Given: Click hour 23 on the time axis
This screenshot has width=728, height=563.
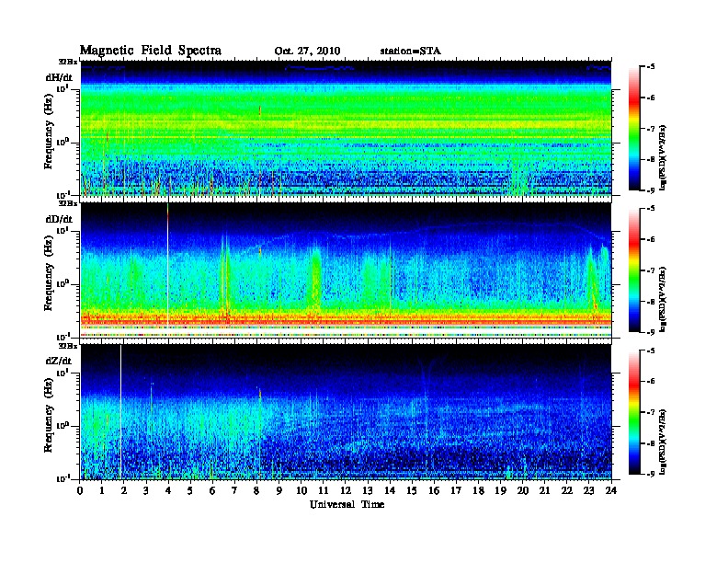Looking at the screenshot, I should tap(588, 490).
